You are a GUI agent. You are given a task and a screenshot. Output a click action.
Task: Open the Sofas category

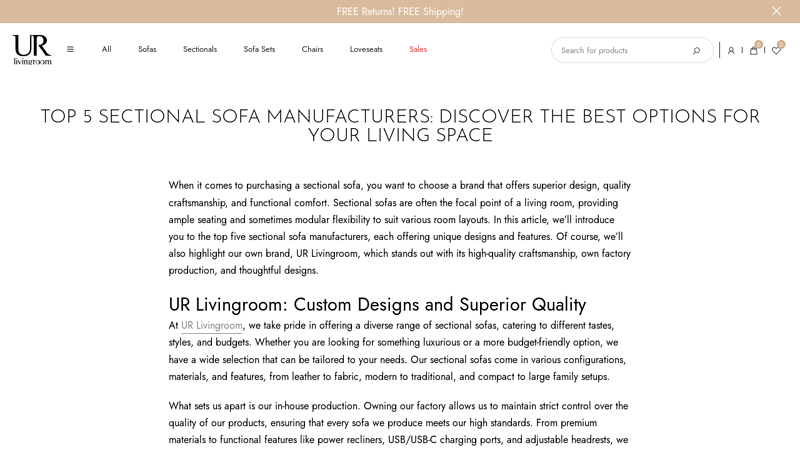147,49
